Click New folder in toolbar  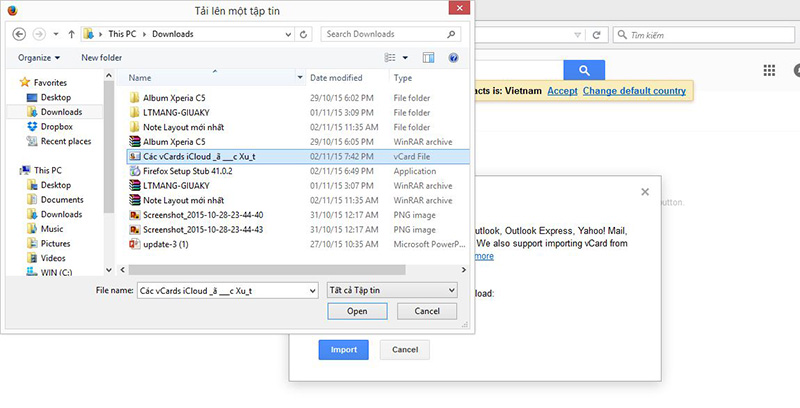click(x=102, y=58)
